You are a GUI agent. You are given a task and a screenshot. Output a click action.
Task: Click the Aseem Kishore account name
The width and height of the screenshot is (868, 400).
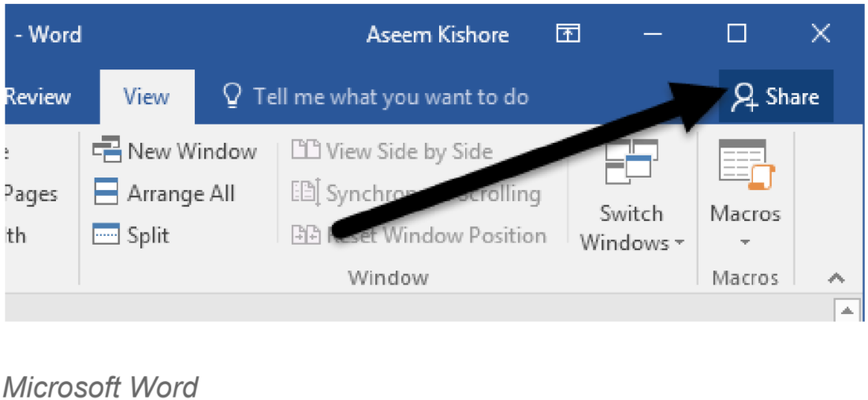pos(438,35)
